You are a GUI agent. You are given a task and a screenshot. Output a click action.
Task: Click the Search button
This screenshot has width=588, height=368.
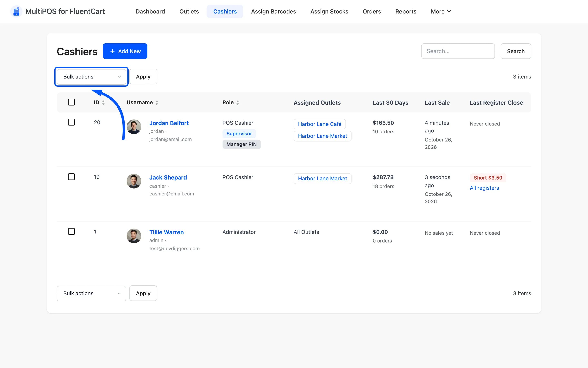tap(516, 51)
